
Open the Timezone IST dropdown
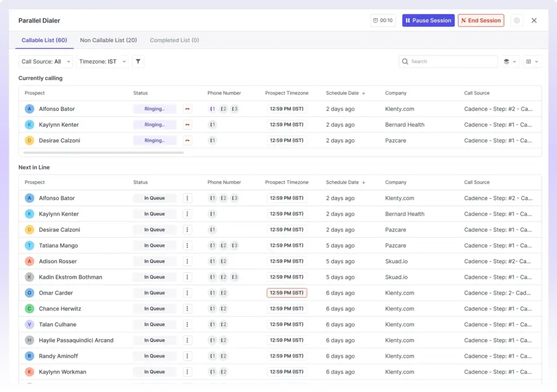click(102, 61)
